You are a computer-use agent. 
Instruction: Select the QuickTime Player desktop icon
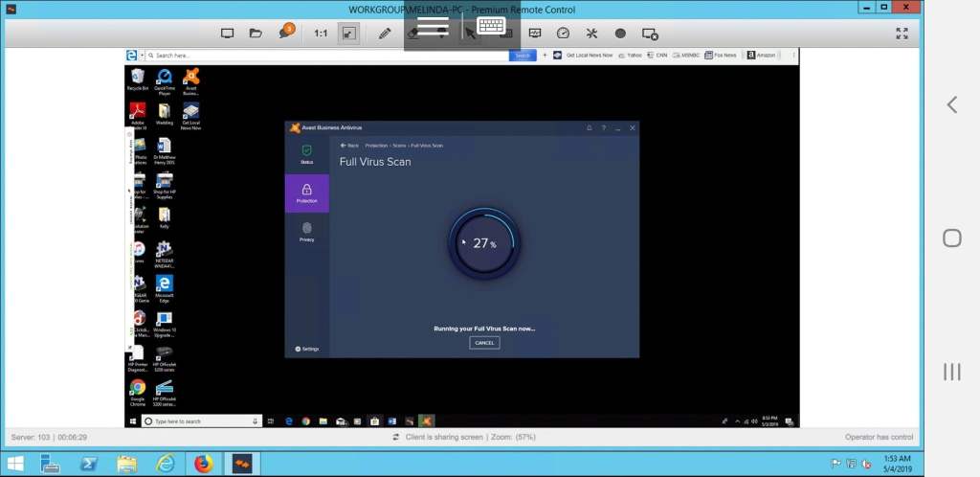click(165, 81)
